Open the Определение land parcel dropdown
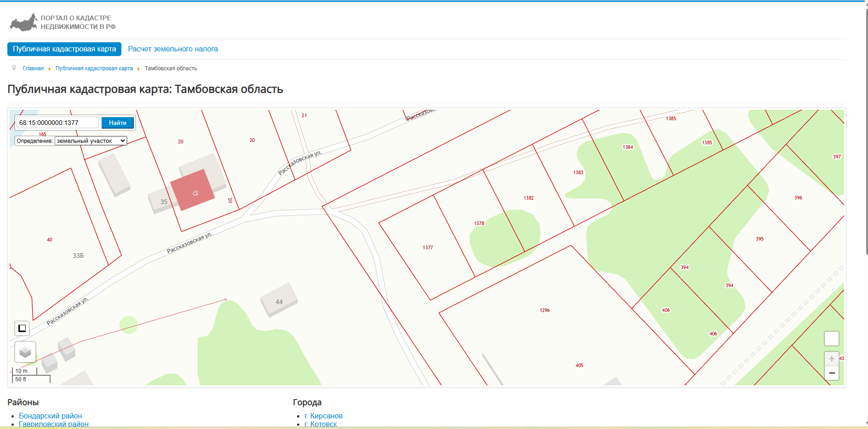The width and height of the screenshot is (868, 429). click(x=91, y=141)
